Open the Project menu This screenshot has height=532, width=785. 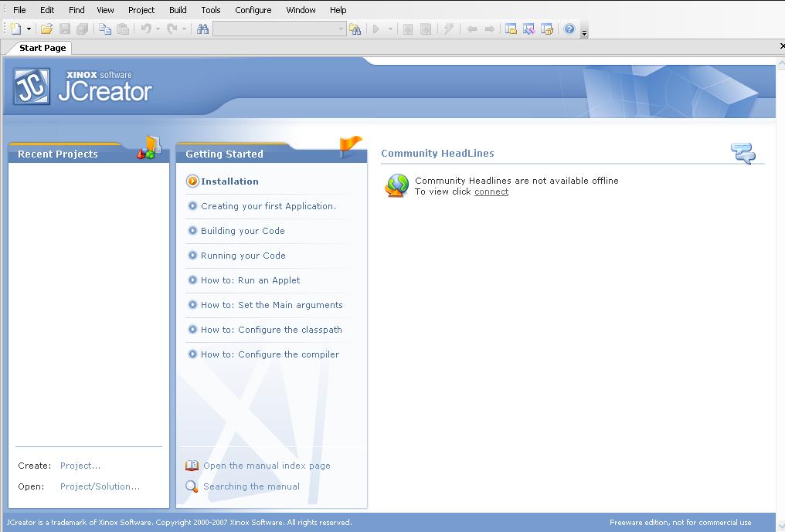(x=141, y=10)
